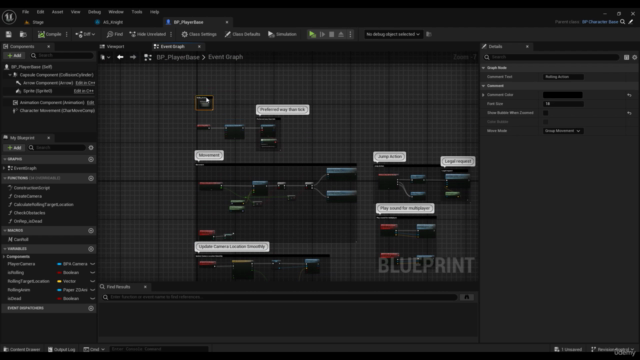Screen dimensions: 640x360
Task: Change PlayerCamera variable type
Action: click(x=73, y=264)
